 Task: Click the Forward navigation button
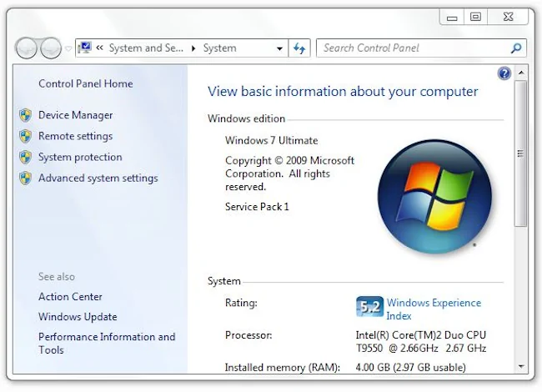click(x=51, y=48)
